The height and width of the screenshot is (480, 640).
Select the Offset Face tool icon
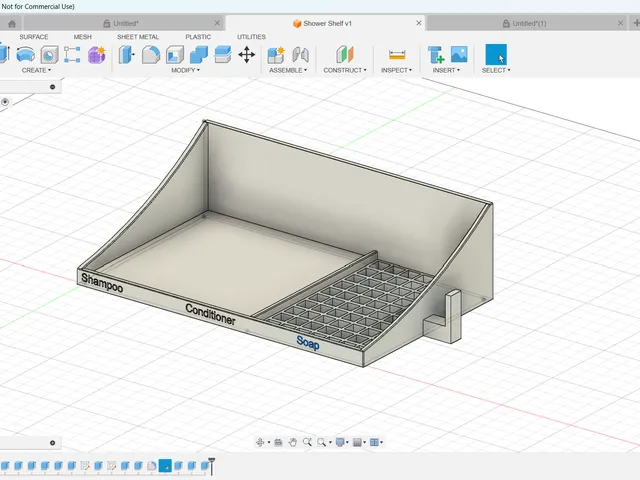223,54
